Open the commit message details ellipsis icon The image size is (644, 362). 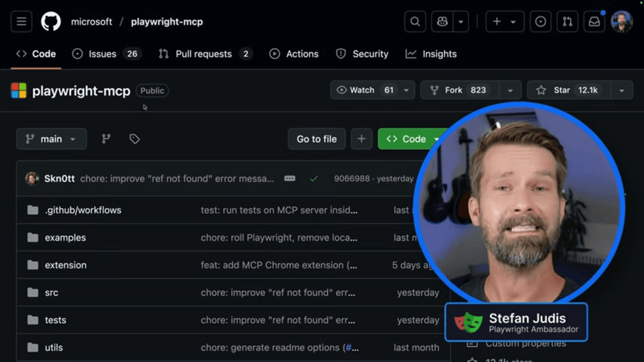pos(290,178)
